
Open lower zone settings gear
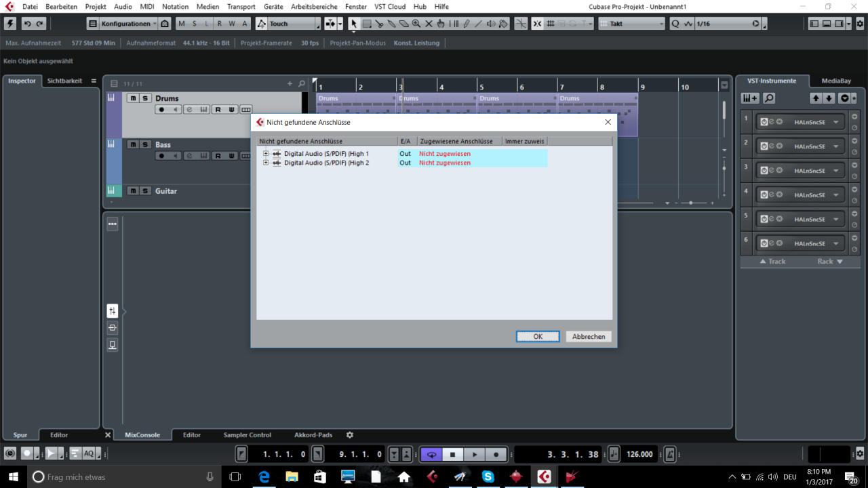click(350, 435)
